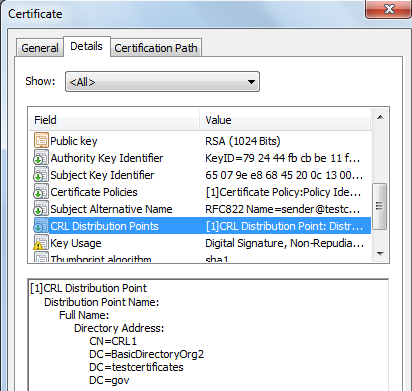Open the Certification Path tab
Viewport: 412px width, 391px height.
click(x=156, y=48)
